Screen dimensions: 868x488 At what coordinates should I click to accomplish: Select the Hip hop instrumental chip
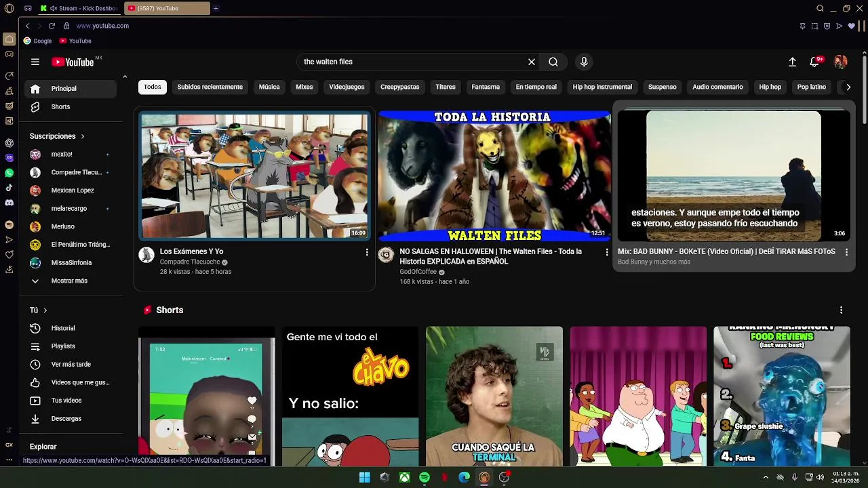pyautogui.click(x=602, y=87)
